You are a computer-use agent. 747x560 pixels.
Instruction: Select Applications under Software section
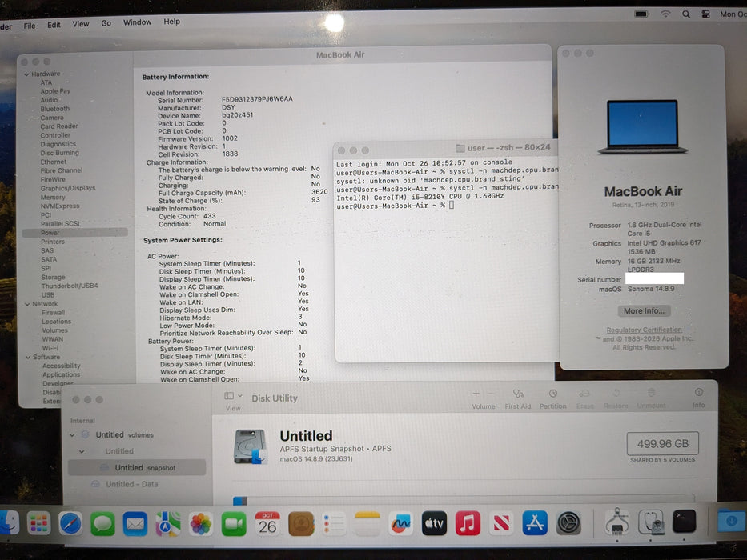[x=61, y=374]
